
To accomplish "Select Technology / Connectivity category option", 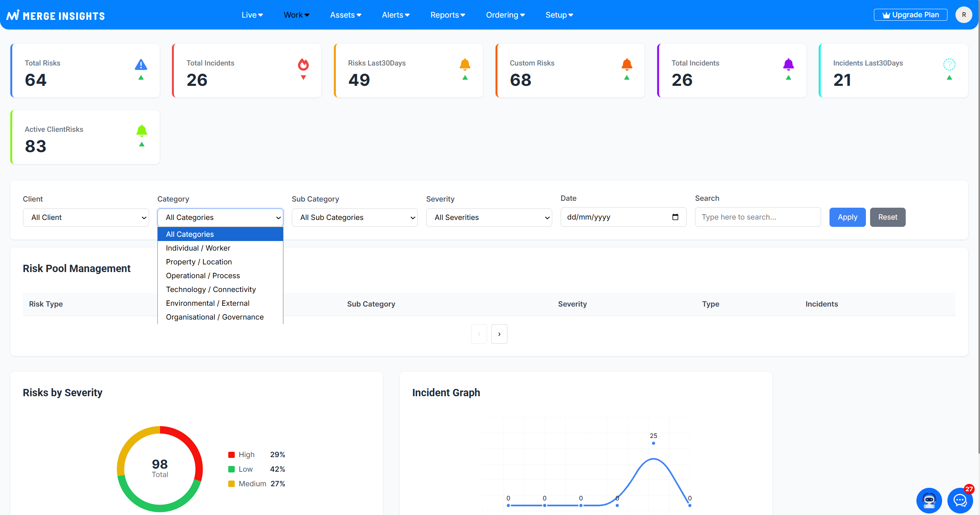I will [x=211, y=289].
